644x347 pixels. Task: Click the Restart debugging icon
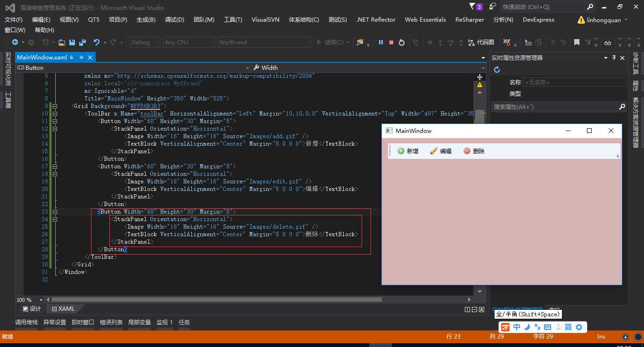402,42
